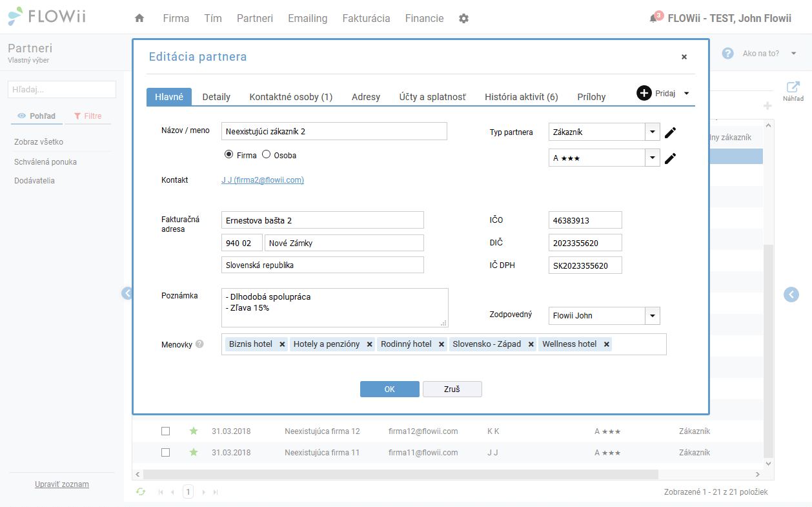Confirm the dialog with OK
Viewport: 812px width, 507px height.
point(390,389)
